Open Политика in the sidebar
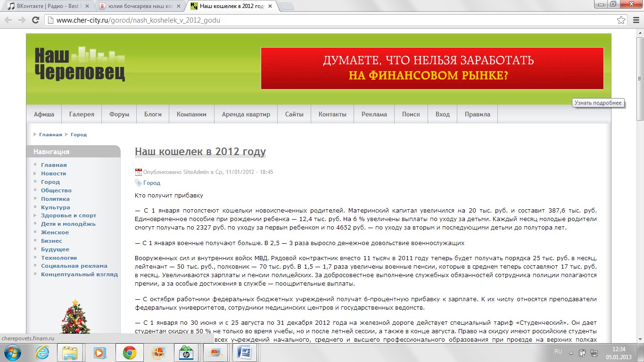This screenshot has width=644, height=362. (x=55, y=199)
